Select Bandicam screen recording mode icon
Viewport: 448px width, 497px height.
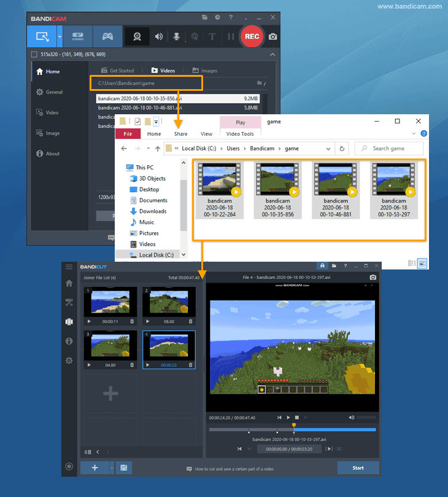42,36
